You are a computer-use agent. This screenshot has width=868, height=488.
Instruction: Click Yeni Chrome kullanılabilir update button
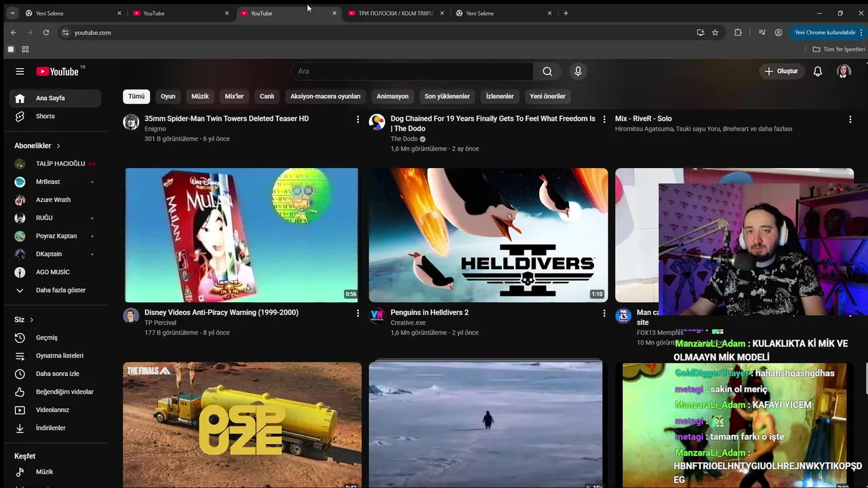click(829, 33)
